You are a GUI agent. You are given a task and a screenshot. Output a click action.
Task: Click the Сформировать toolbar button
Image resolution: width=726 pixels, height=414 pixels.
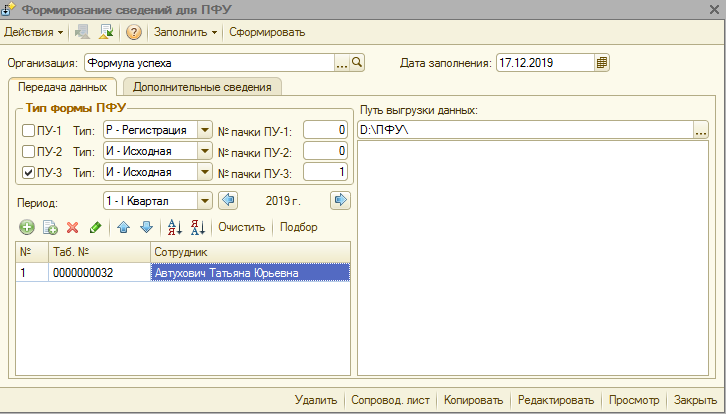[267, 32]
